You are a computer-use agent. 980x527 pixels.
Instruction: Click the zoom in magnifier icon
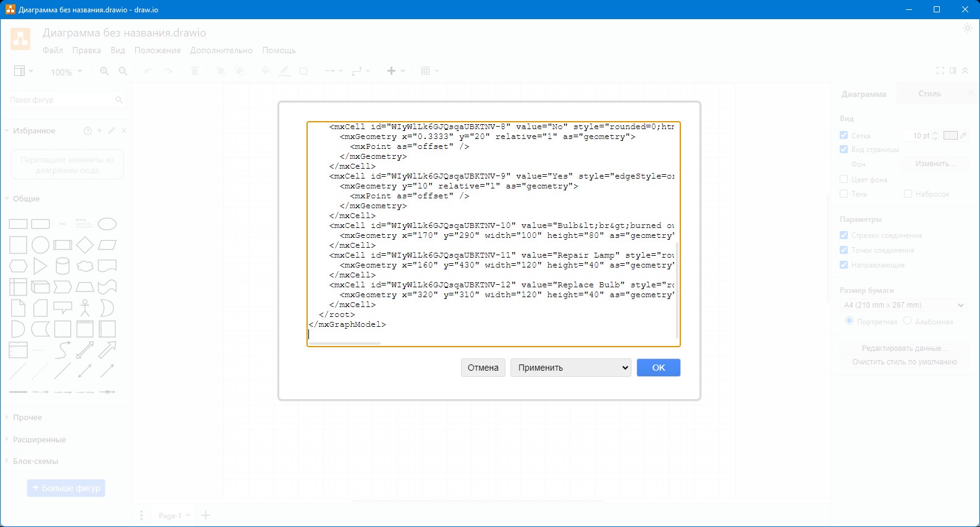[x=104, y=71]
